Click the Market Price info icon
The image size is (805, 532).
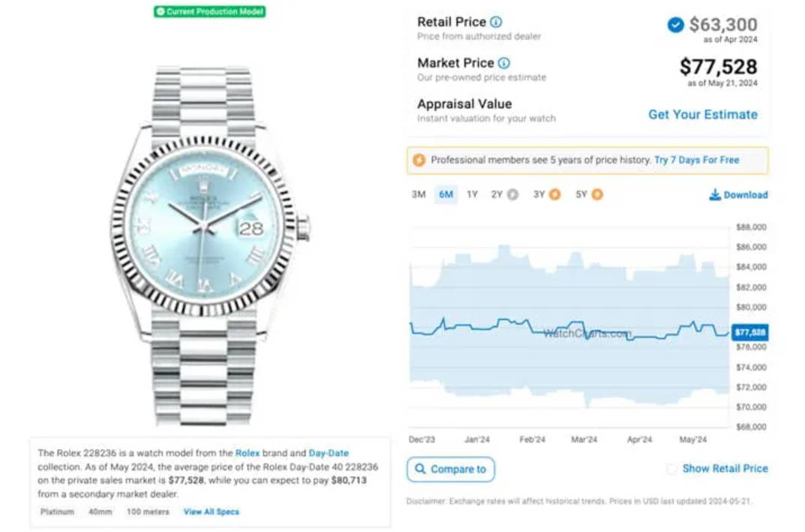coord(504,63)
